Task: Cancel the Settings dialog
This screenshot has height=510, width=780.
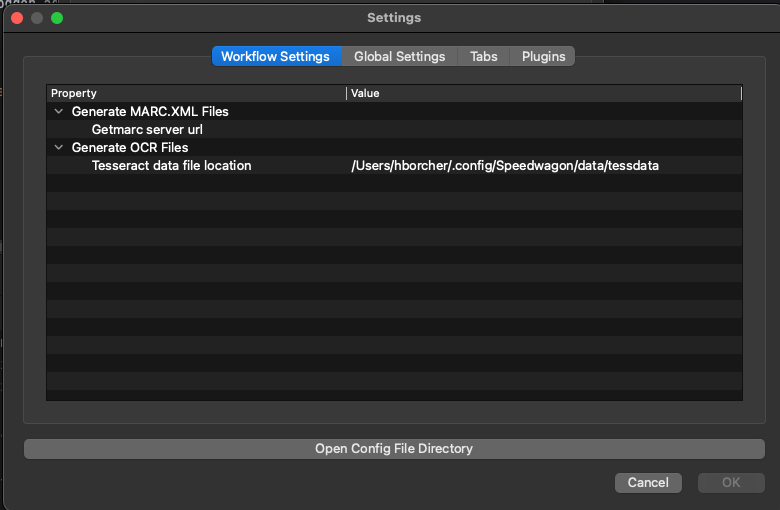Action: pyautogui.click(x=648, y=483)
